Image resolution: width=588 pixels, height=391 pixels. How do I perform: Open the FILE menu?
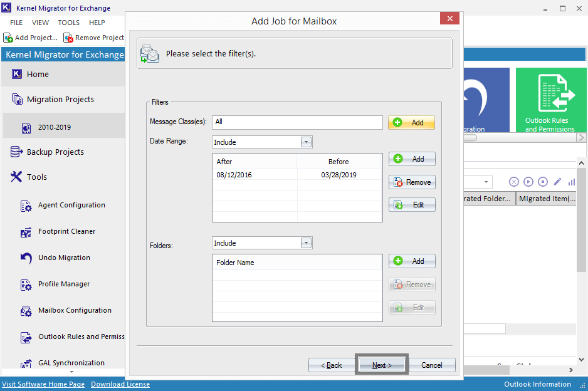point(16,23)
